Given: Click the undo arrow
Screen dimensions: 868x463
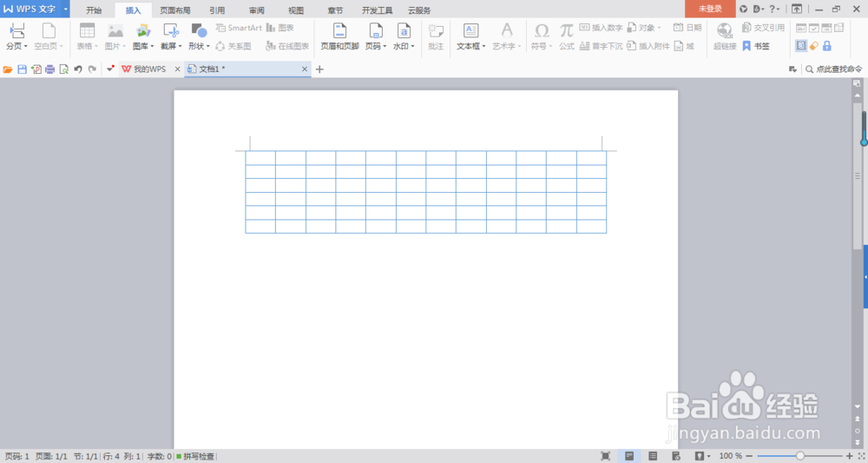Looking at the screenshot, I should [x=78, y=69].
